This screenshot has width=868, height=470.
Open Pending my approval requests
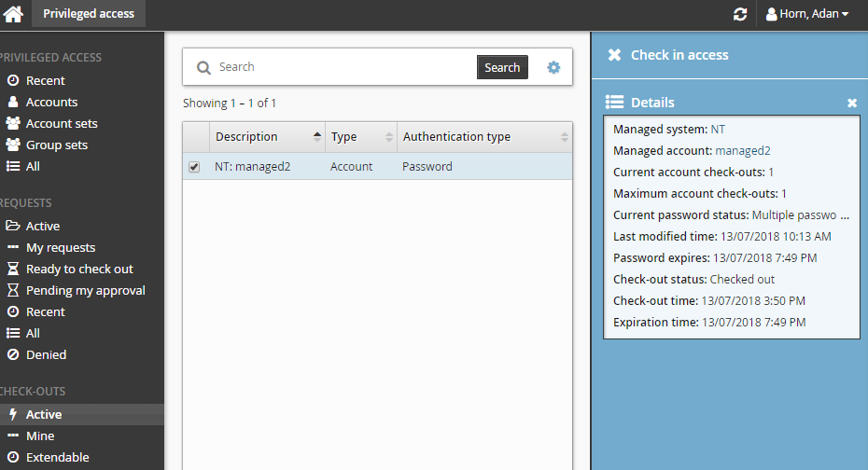click(86, 290)
